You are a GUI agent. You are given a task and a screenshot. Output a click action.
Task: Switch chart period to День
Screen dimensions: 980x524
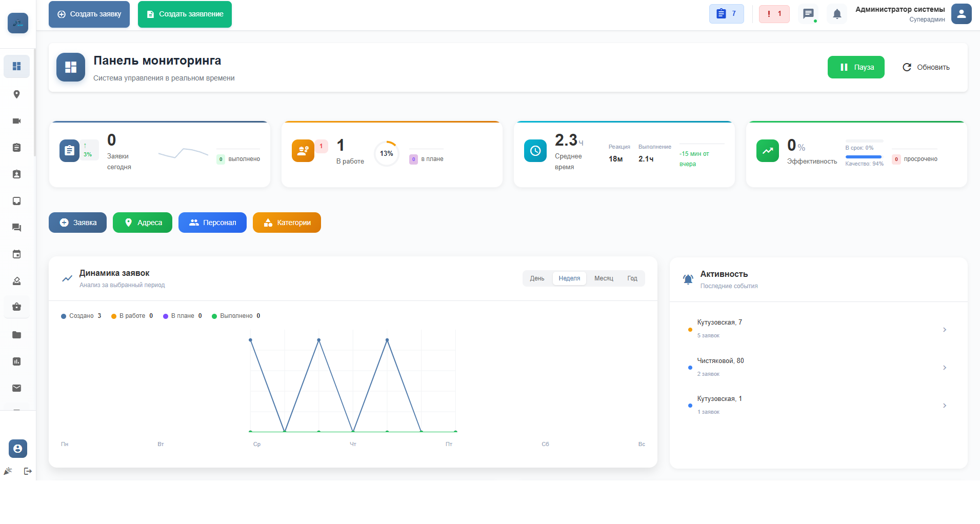coord(537,278)
